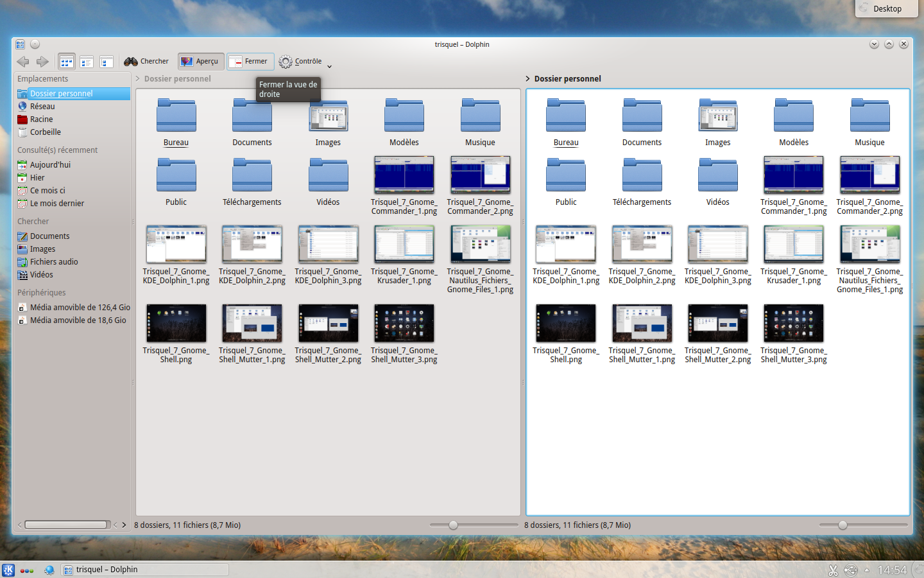This screenshot has width=924, height=578.
Task: Select Modèles folder in left pane
Action: click(x=404, y=123)
